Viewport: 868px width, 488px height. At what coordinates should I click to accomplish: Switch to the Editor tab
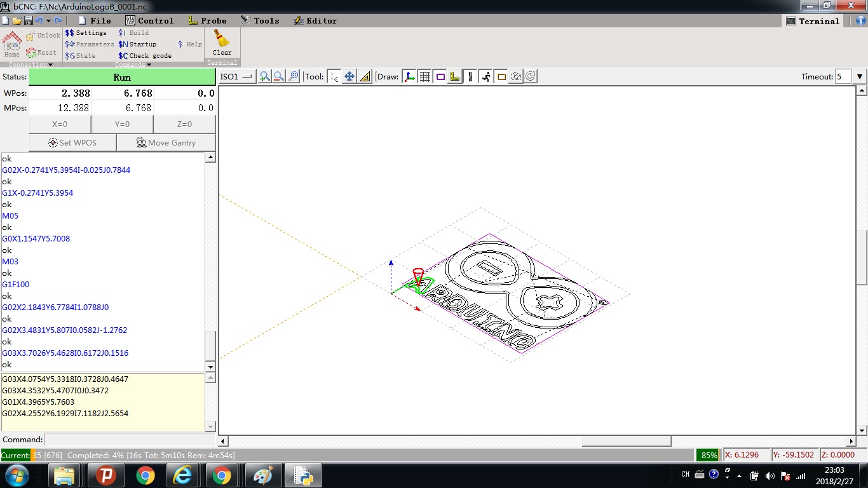click(315, 21)
